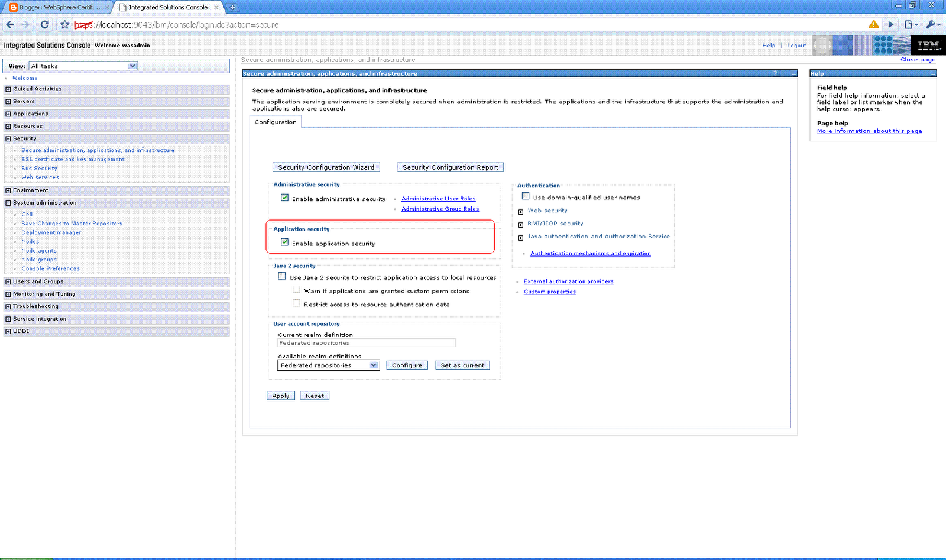Image resolution: width=946 pixels, height=560 pixels.
Task: Open Available realm definitions dropdown
Action: 328,365
